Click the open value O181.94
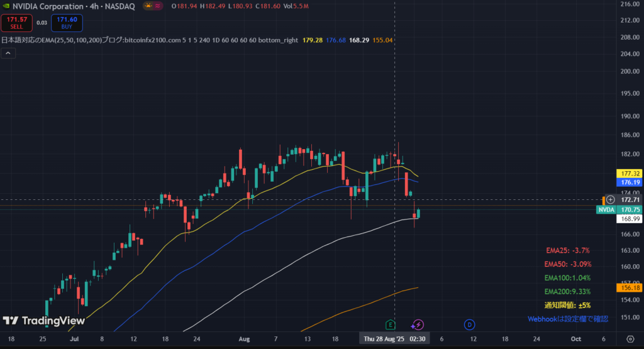Viewport: 644px width, 349px height. [184, 6]
